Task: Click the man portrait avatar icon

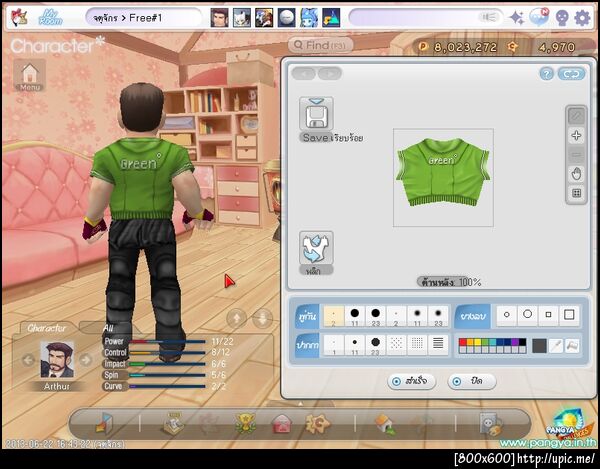Action: [x=219, y=18]
